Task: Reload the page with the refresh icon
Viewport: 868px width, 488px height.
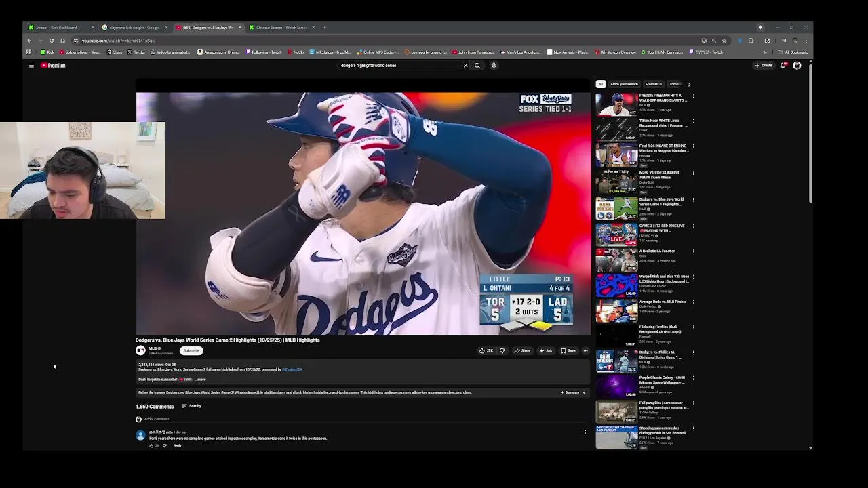Action: click(x=52, y=41)
